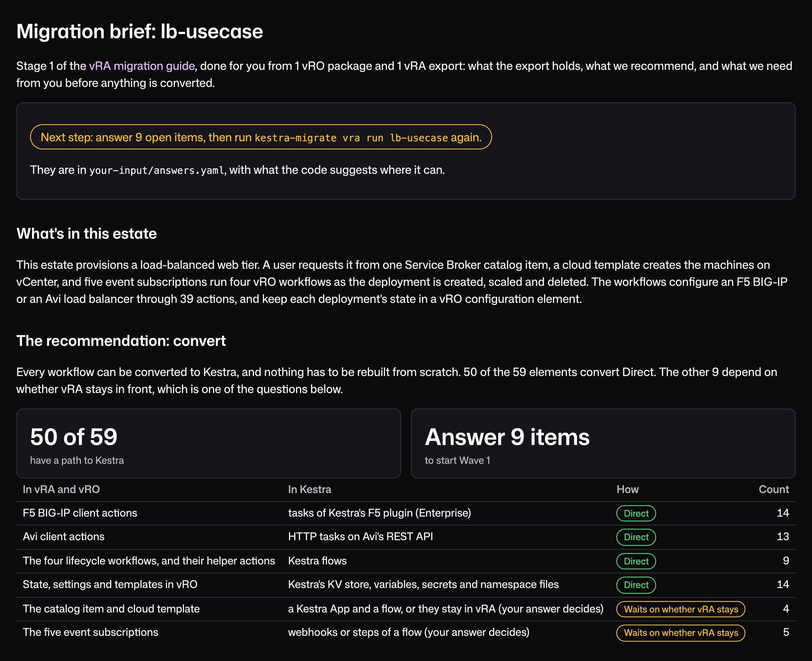Screen dimensions: 812x661
Task: Click the 'Next step: answer 9 open items' pill
Action: pyautogui.click(x=261, y=137)
